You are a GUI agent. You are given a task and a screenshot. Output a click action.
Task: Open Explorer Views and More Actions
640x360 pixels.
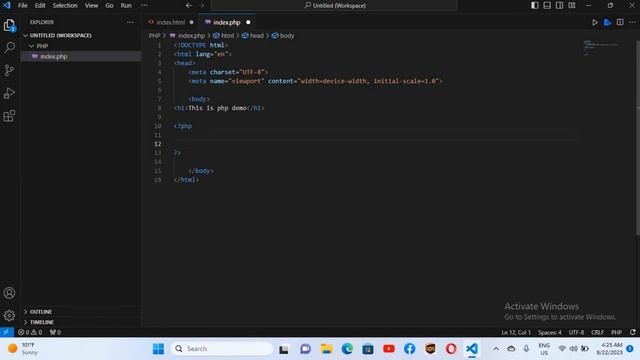[130, 22]
